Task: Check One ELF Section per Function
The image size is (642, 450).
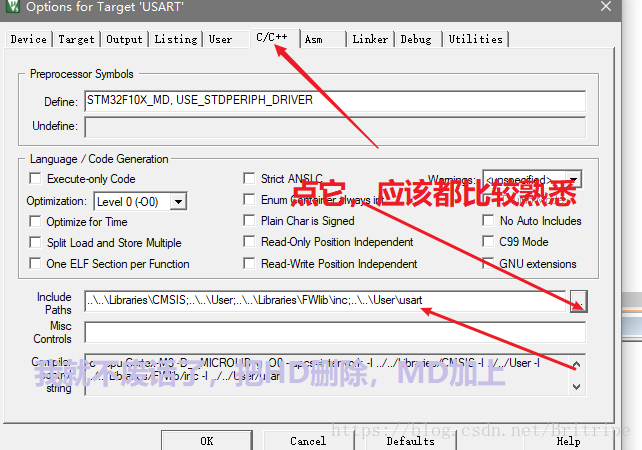Action: coord(35,263)
